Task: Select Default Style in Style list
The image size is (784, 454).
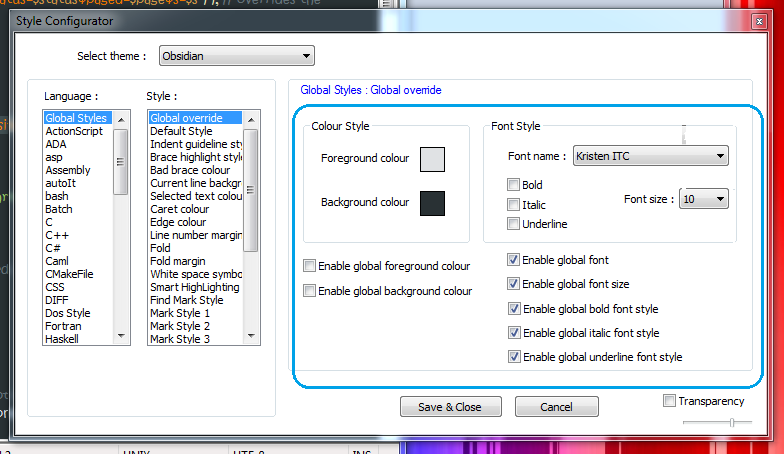Action: click(x=196, y=131)
